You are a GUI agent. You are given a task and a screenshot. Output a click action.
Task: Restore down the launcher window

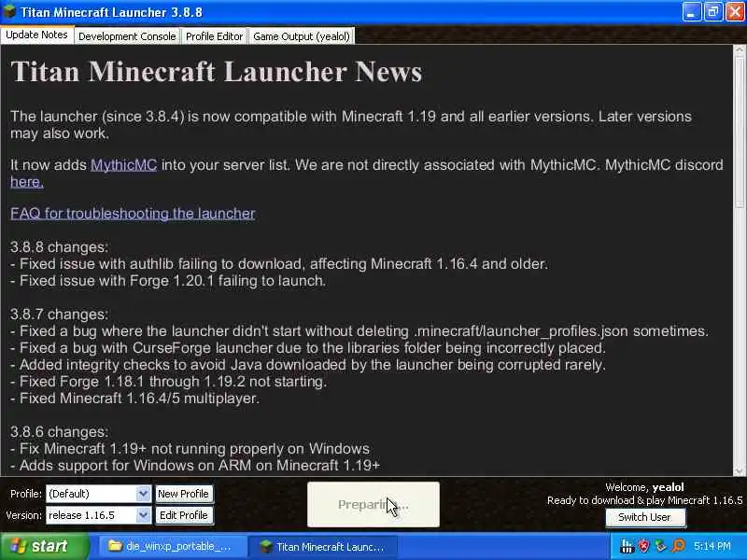[x=713, y=12]
